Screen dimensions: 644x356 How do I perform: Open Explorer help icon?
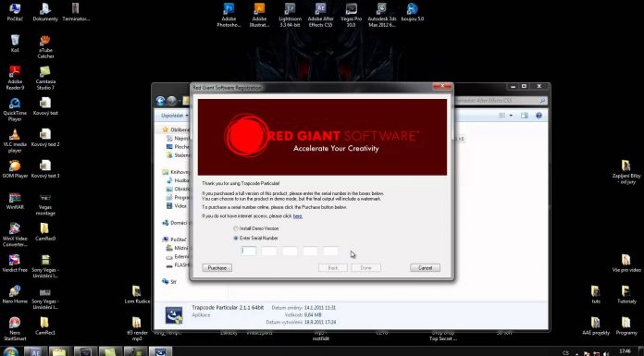(x=539, y=116)
